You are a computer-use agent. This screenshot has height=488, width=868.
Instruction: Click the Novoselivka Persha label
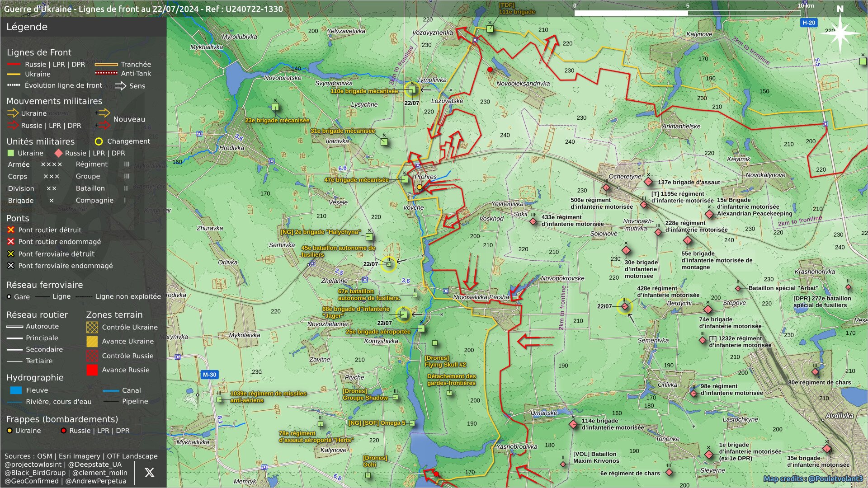click(x=481, y=297)
